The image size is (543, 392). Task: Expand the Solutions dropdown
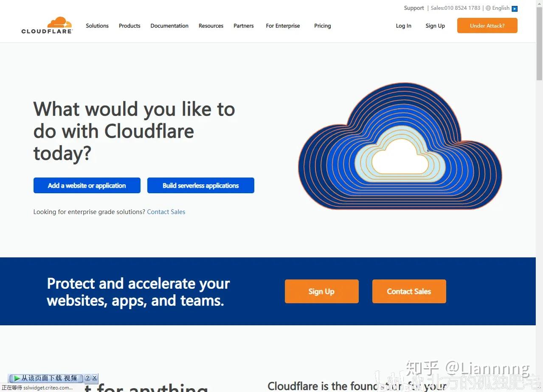97,26
